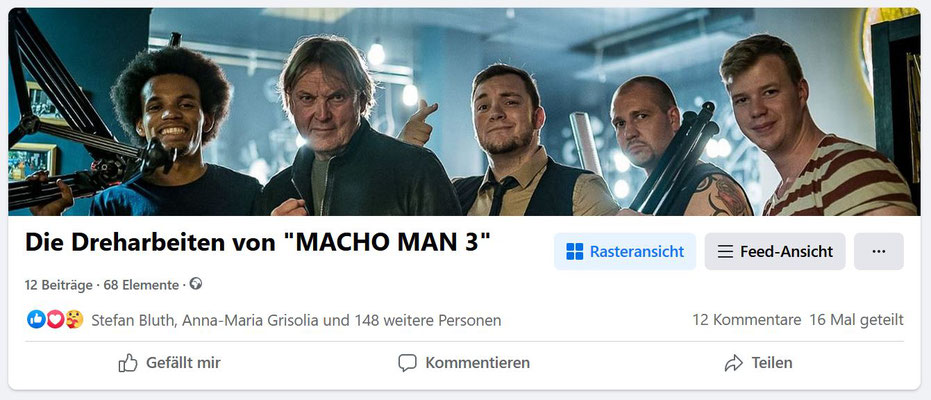Expand the 12 Kommentare section

tap(746, 320)
